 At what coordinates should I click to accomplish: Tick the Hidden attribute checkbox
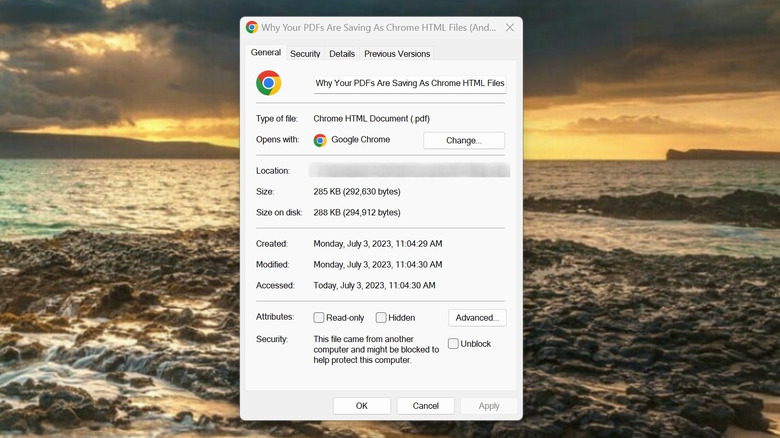point(381,318)
